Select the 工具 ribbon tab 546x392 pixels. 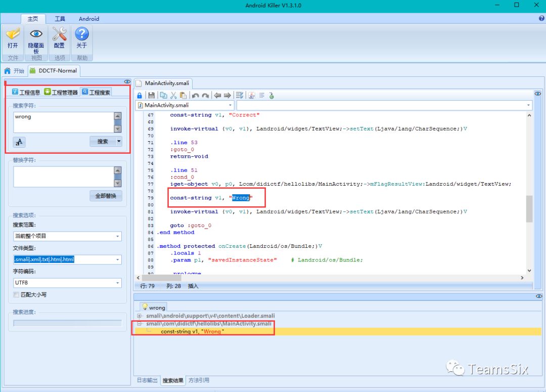tap(60, 19)
